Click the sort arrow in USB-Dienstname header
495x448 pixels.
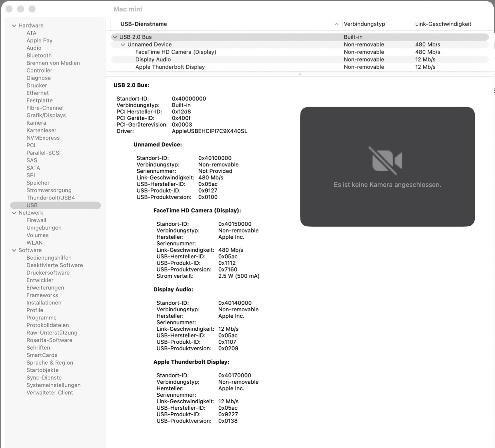pyautogui.click(x=336, y=24)
